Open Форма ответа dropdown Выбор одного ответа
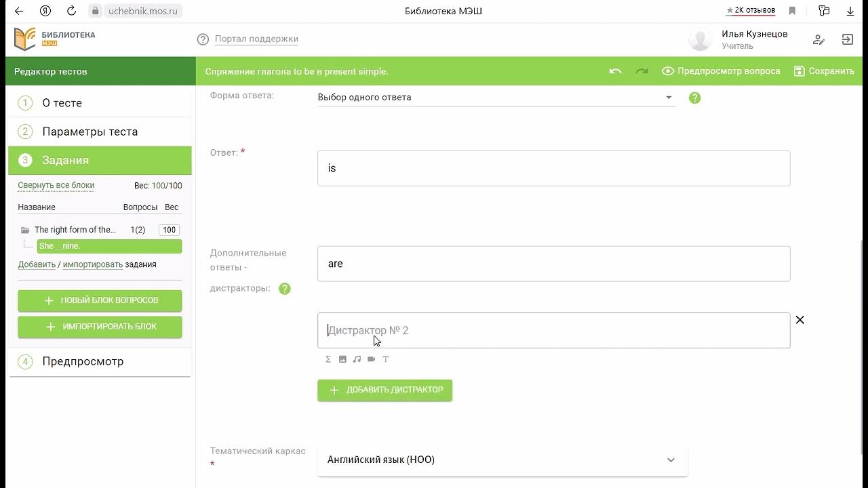The height and width of the screenshot is (488, 868). pos(496,98)
